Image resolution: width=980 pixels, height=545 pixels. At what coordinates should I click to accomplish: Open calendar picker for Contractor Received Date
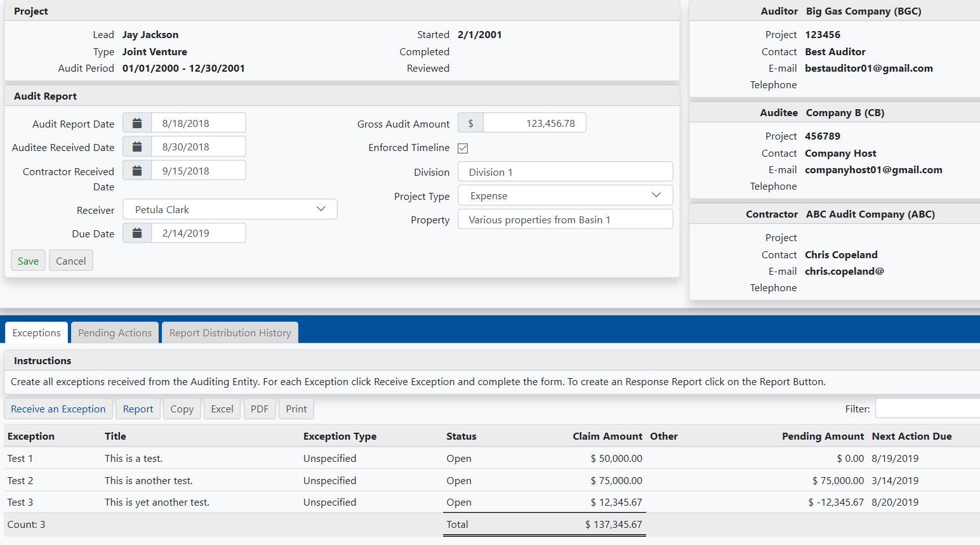click(137, 171)
